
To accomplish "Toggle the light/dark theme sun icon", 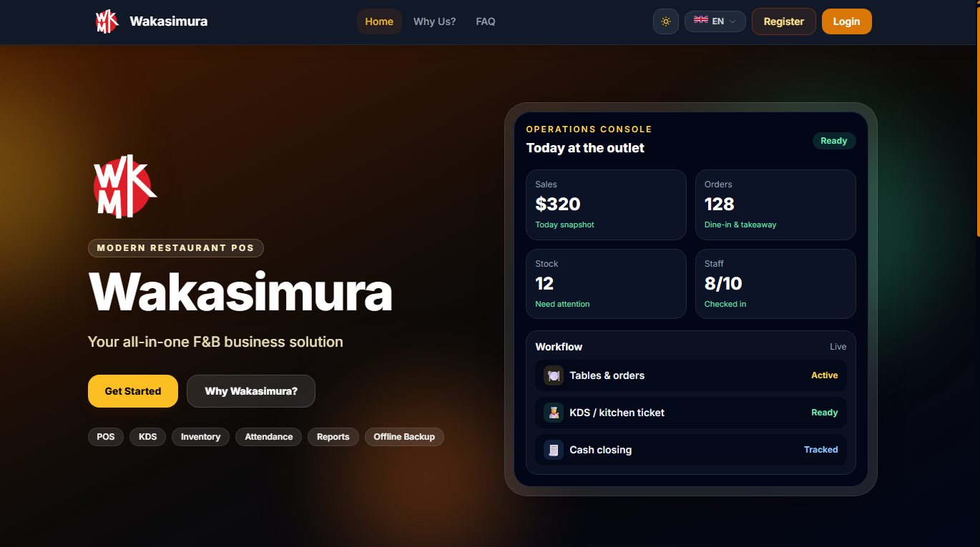I will click(x=666, y=21).
